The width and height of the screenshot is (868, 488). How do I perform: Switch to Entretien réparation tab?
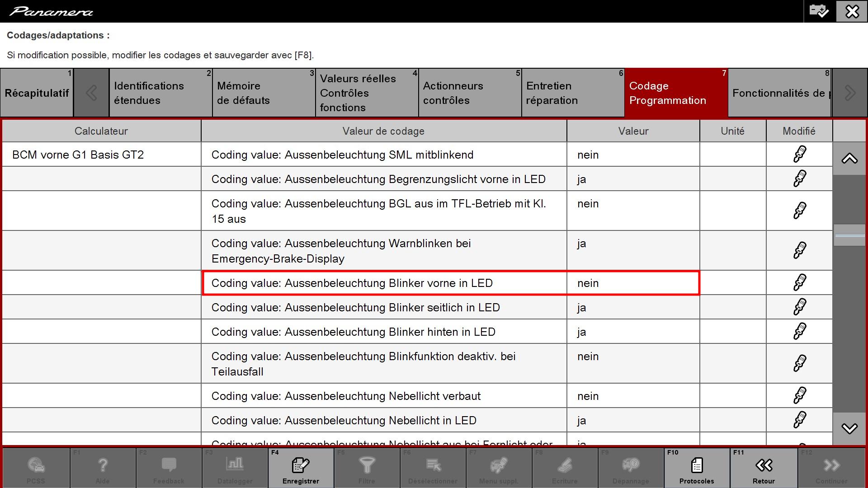tap(573, 93)
